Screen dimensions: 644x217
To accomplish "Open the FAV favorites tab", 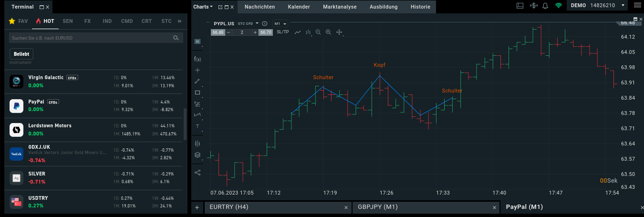I will pos(18,21).
